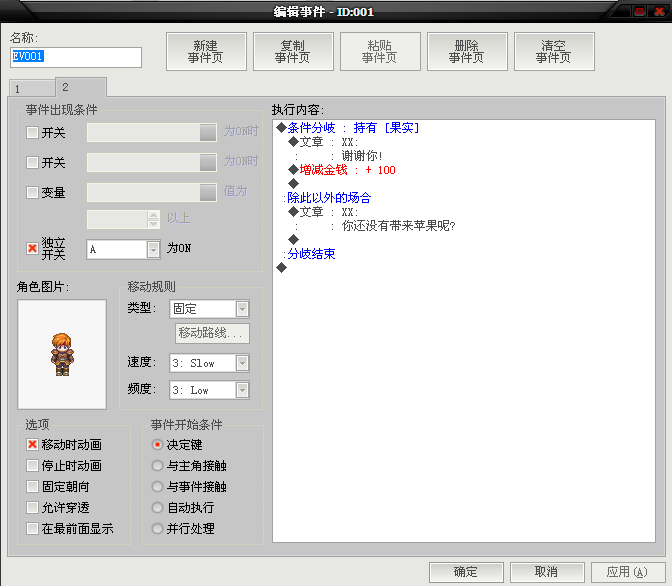
Task: Click the 角色图片 character sprite preview
Action: (62, 355)
